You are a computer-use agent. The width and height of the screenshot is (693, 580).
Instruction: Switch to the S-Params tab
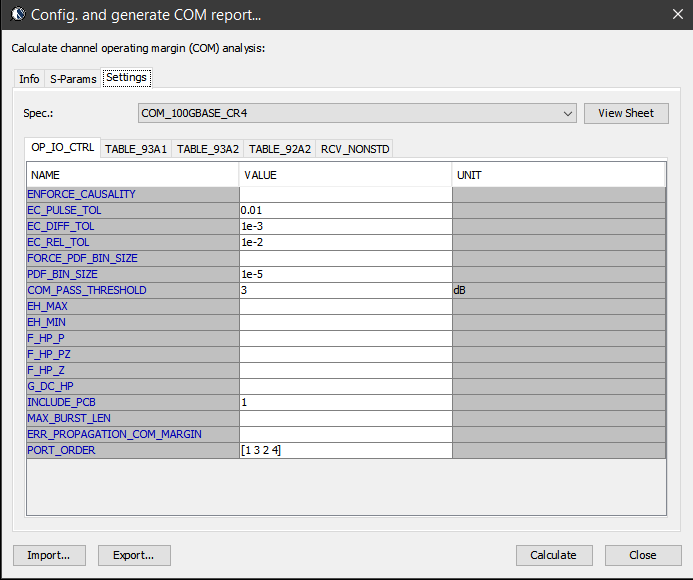pyautogui.click(x=73, y=79)
